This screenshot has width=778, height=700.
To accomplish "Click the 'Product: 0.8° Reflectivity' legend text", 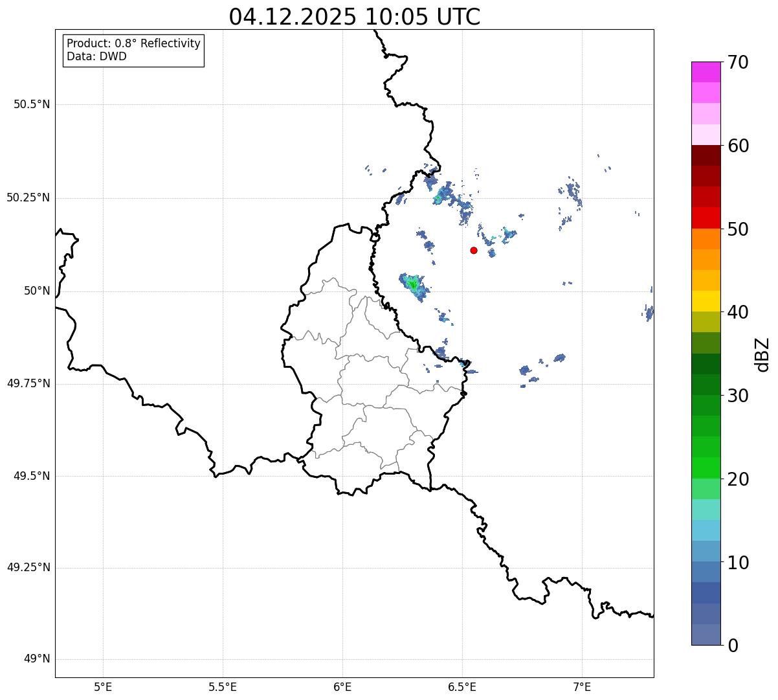I will pyautogui.click(x=134, y=43).
